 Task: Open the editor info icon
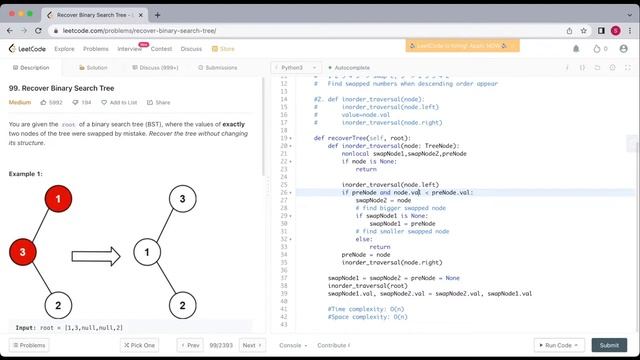coord(567,68)
